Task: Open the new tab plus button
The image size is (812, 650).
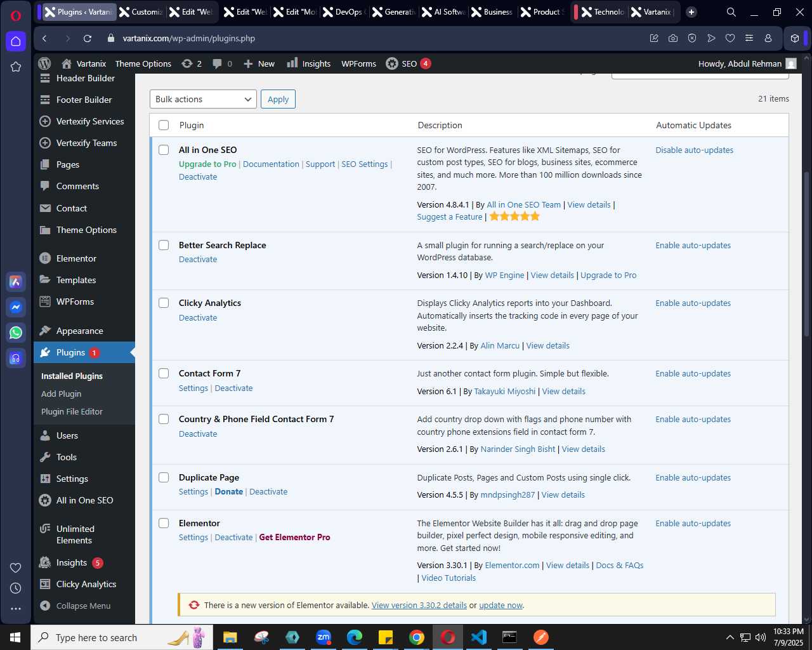Action: point(691,12)
